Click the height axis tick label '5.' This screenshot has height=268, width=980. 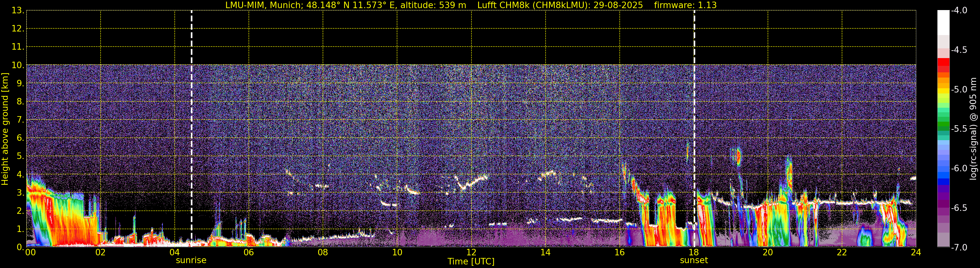[x=20, y=156]
